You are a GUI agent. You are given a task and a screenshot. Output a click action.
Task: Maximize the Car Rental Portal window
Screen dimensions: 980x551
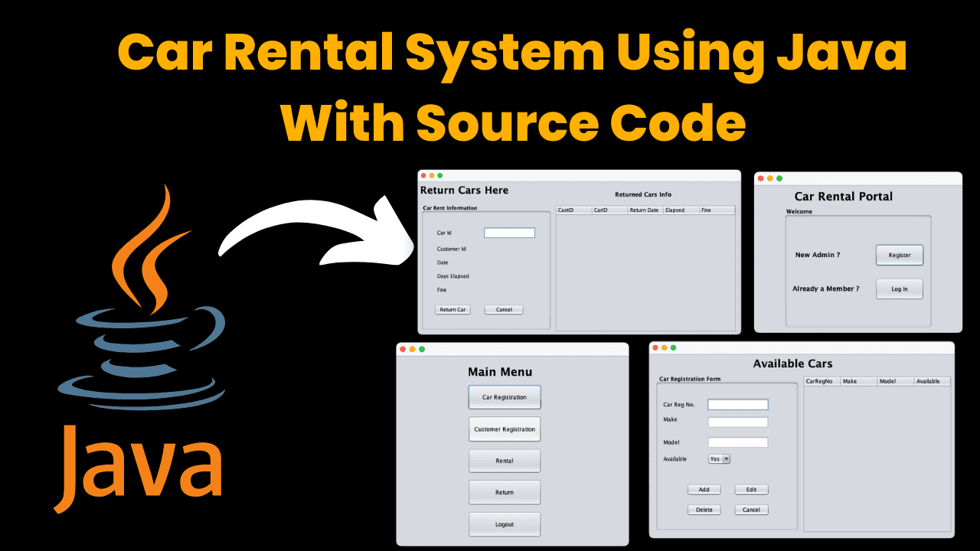tap(779, 178)
